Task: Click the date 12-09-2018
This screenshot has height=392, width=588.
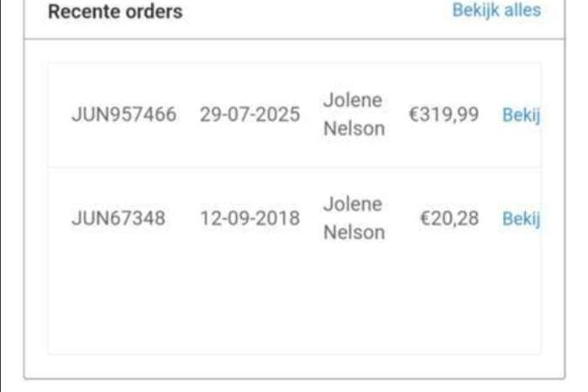Action: (250, 217)
